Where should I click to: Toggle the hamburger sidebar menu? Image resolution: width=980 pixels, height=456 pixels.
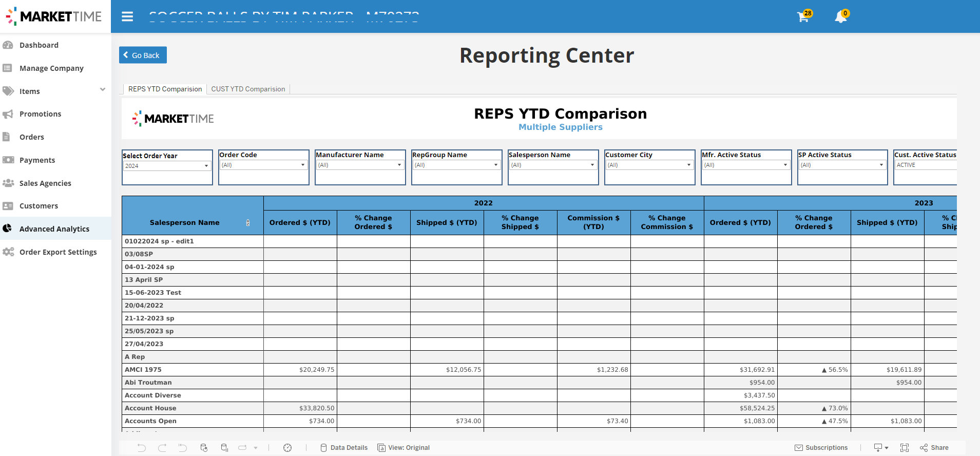127,16
